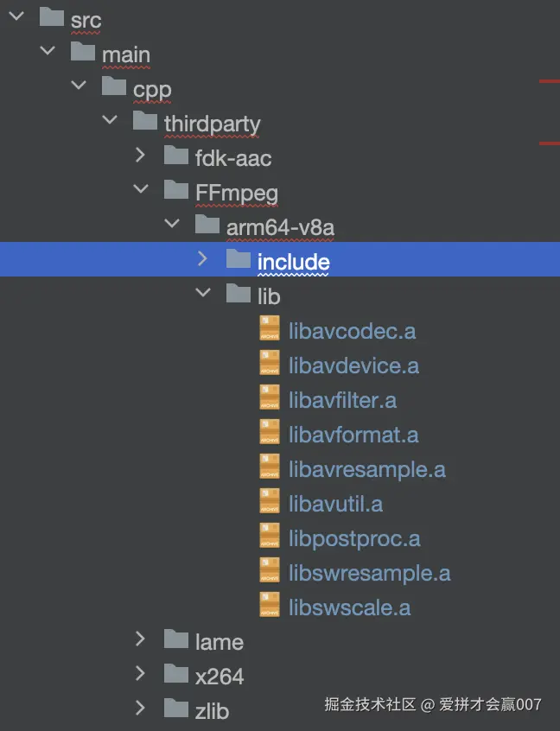The width and height of the screenshot is (560, 731).
Task: Expand the zlib folder arrow
Action: click(x=140, y=709)
